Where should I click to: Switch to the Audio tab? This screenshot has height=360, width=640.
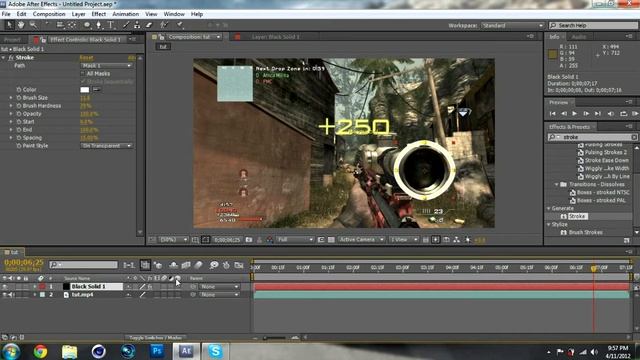(x=578, y=37)
